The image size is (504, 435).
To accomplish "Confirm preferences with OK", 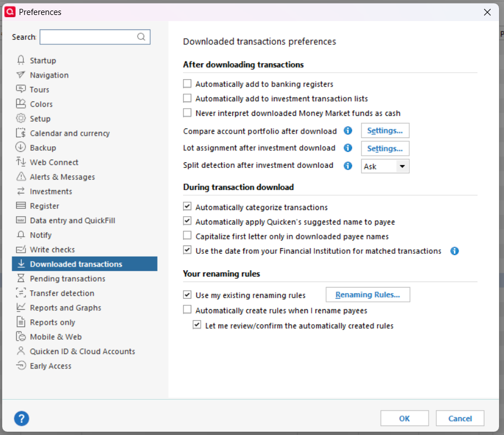I will point(404,418).
